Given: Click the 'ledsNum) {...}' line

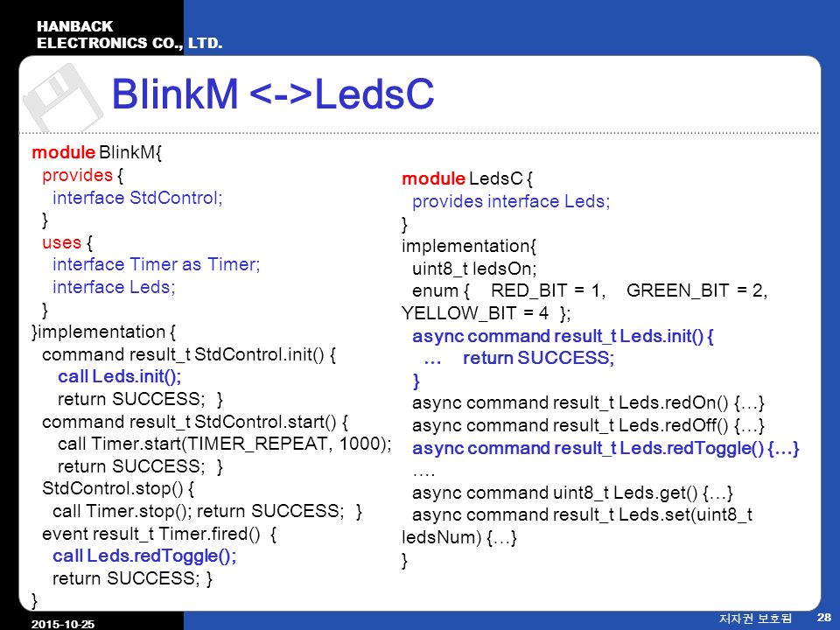Looking at the screenshot, I should click(x=459, y=537).
